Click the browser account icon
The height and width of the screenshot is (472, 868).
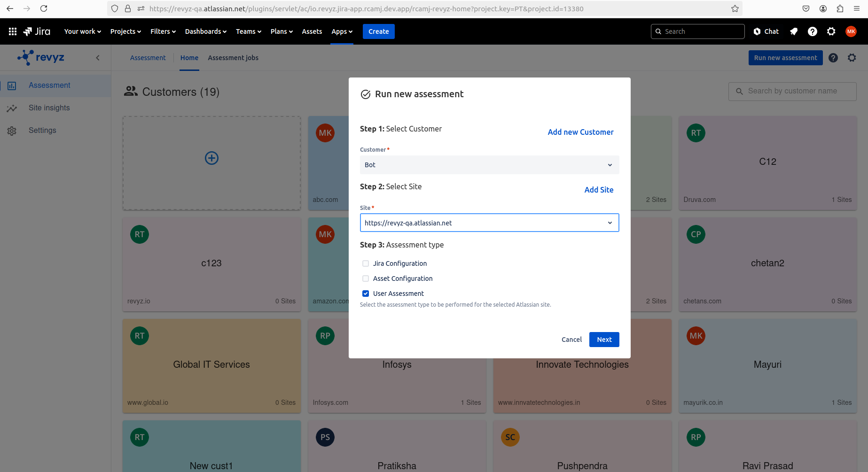click(823, 8)
